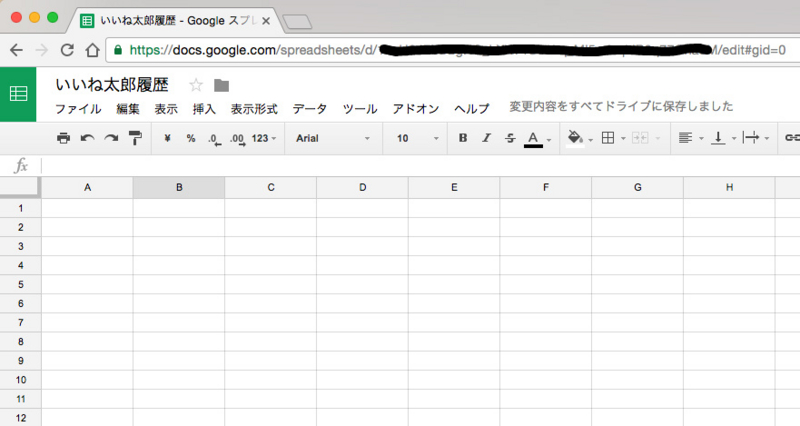The width and height of the screenshot is (800, 426).
Task: Close the いいね太郎履歴 tab
Action: pos(266,21)
